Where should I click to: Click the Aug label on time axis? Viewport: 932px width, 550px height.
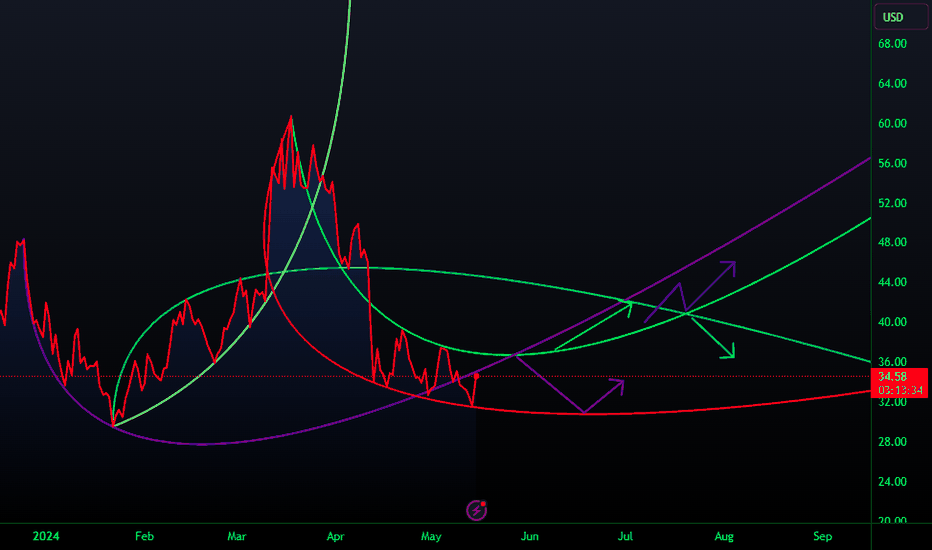point(724,536)
